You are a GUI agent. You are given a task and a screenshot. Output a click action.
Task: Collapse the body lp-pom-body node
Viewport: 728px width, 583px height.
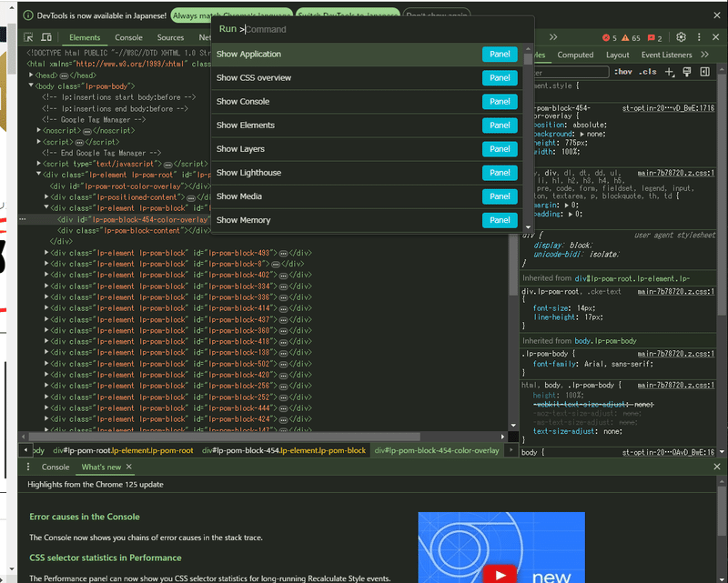(31, 85)
